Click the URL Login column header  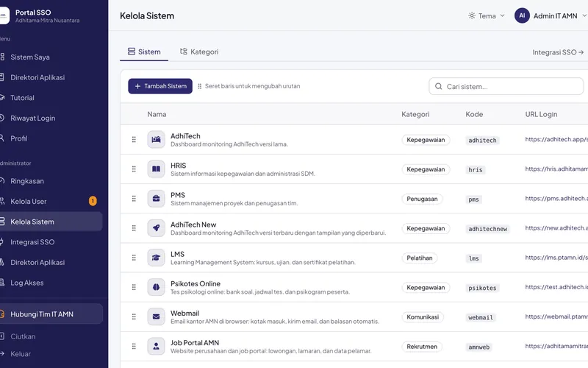point(541,114)
